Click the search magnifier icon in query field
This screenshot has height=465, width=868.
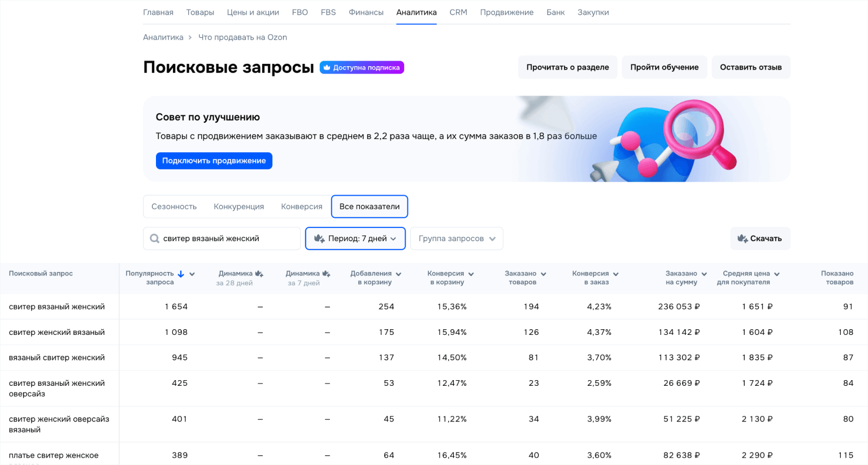pos(154,239)
